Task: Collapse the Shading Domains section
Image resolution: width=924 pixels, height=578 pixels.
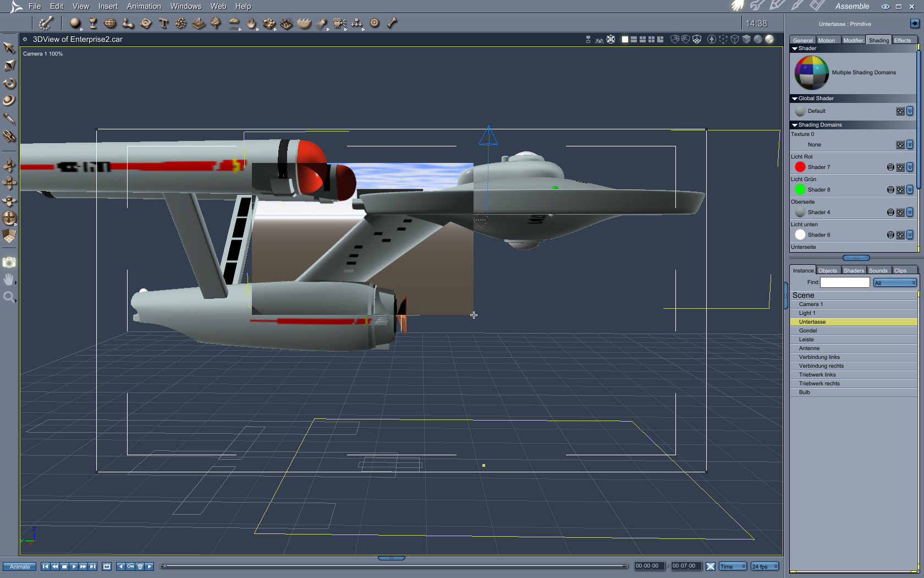Action: pos(795,125)
